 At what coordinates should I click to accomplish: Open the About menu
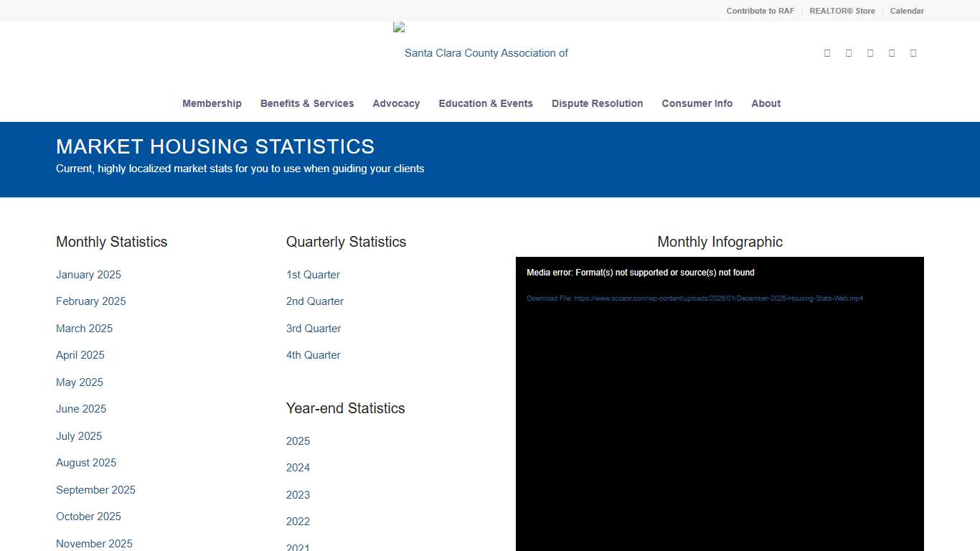(765, 103)
